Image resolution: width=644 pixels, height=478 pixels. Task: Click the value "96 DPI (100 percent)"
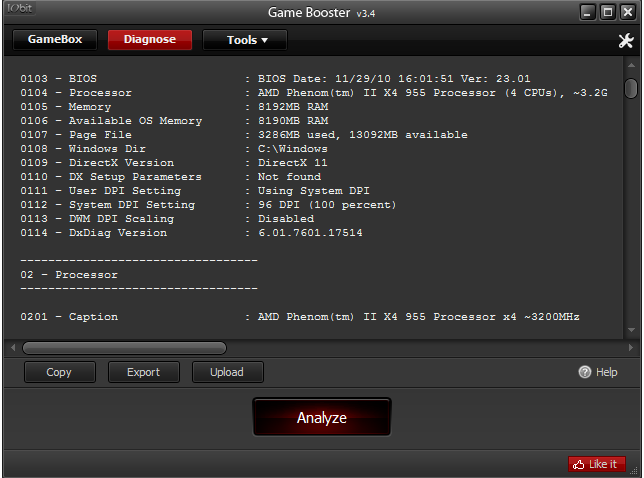[x=327, y=204]
